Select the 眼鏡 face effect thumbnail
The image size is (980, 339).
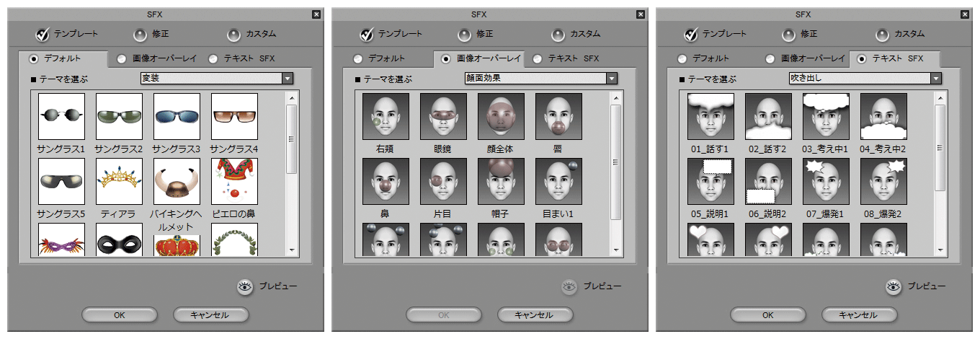(443, 117)
